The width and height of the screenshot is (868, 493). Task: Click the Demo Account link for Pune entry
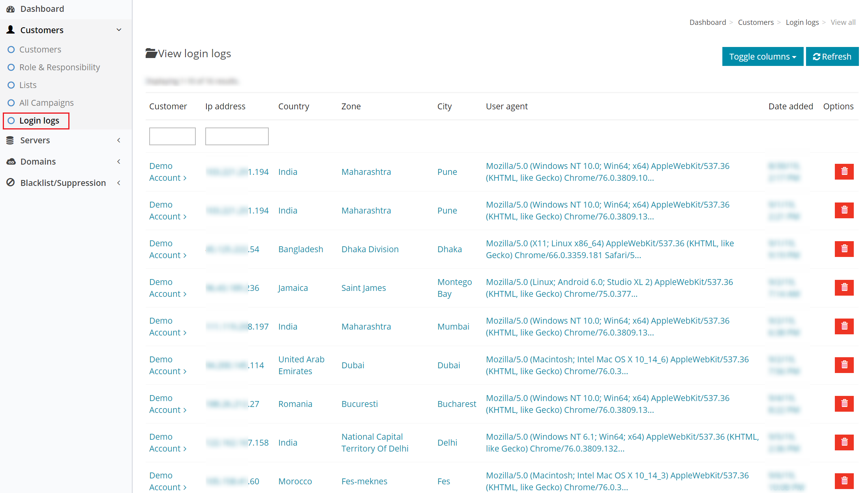tap(167, 171)
